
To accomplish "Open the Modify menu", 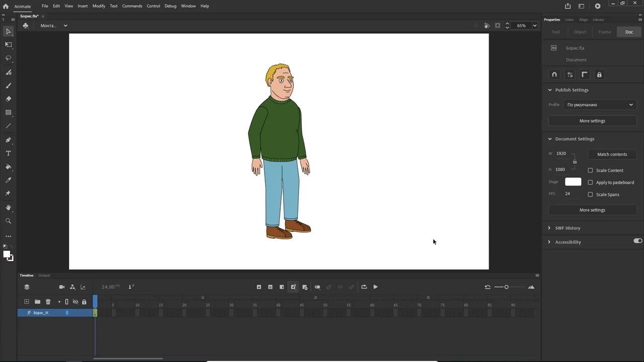I will pos(99,6).
